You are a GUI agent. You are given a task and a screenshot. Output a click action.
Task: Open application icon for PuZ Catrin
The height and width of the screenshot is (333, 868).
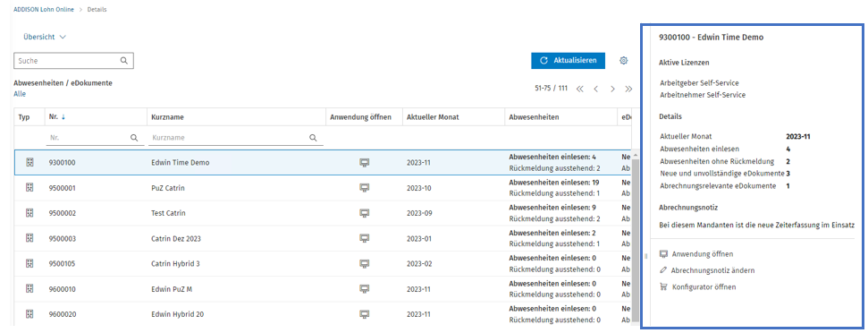coord(364,188)
